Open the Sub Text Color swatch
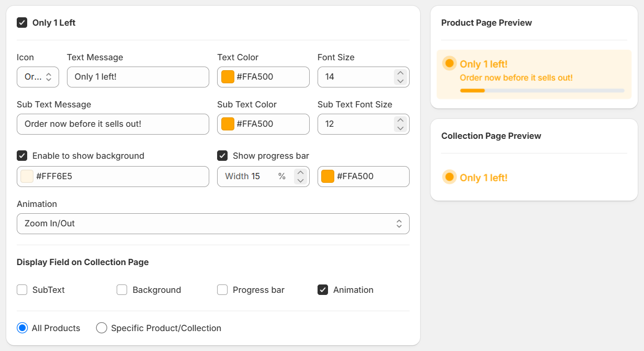The height and width of the screenshot is (351, 644). [228, 124]
